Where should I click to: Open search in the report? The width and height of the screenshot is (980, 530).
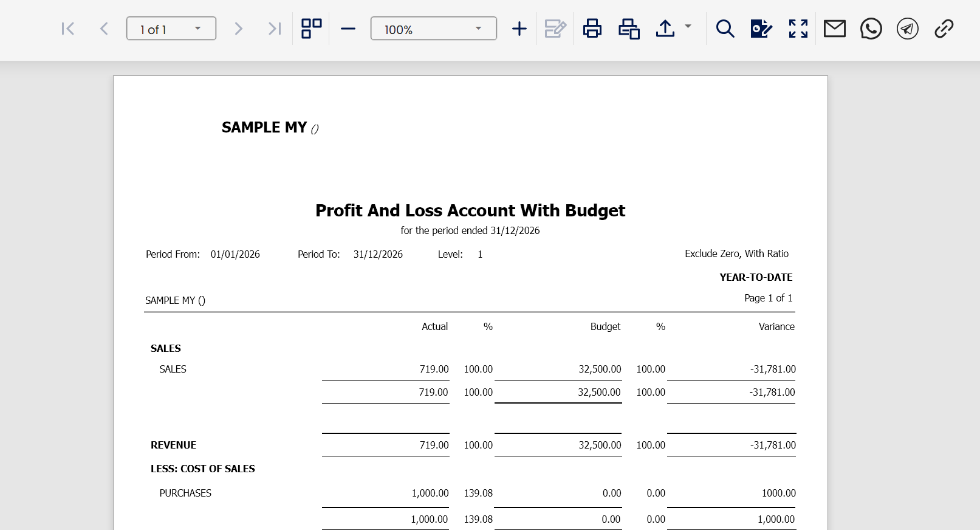pyautogui.click(x=725, y=29)
